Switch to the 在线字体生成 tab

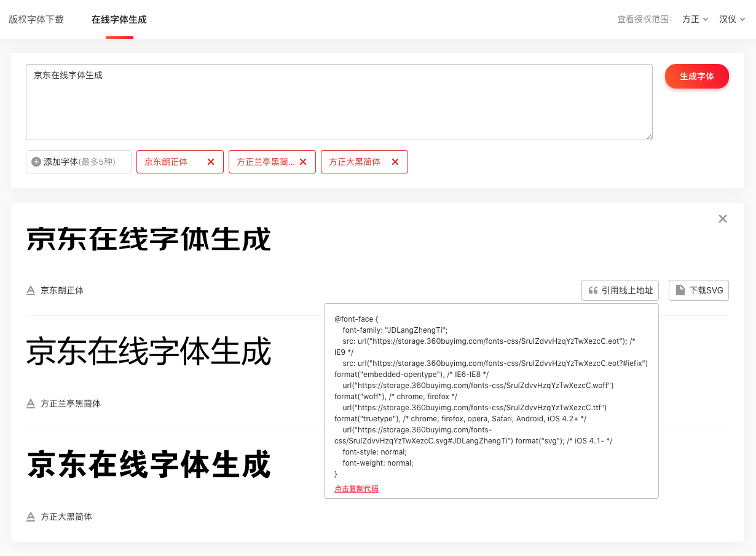click(119, 20)
